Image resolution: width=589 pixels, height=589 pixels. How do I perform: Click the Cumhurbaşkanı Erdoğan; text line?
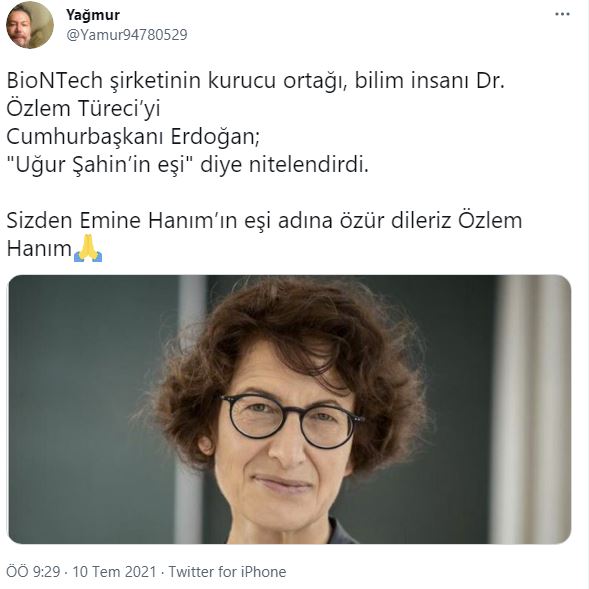[133, 137]
